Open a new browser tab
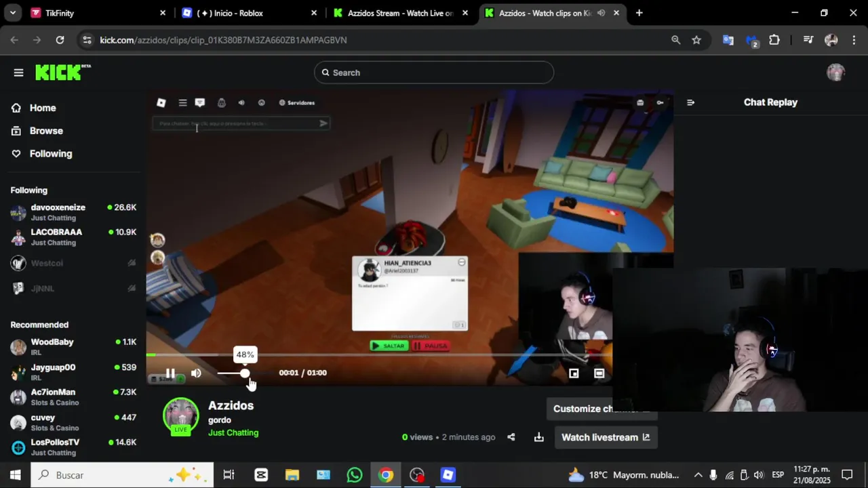This screenshot has width=868, height=488. pos(639,13)
